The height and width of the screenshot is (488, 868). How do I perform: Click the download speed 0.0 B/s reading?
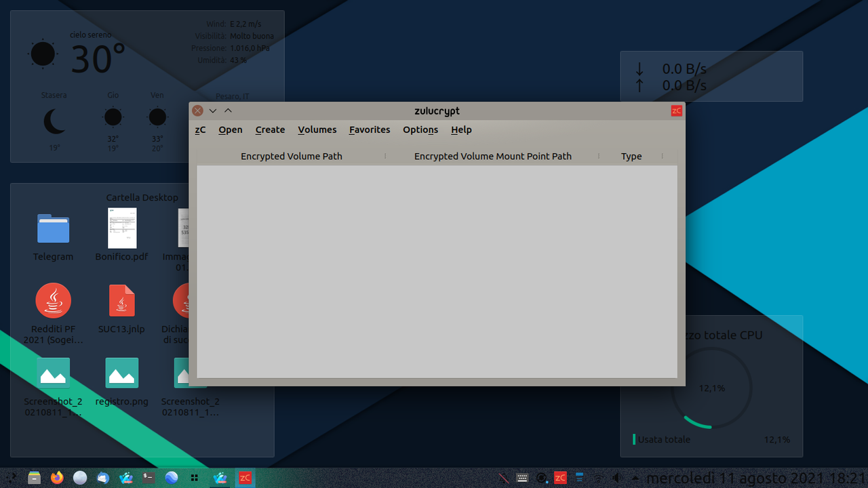point(684,69)
